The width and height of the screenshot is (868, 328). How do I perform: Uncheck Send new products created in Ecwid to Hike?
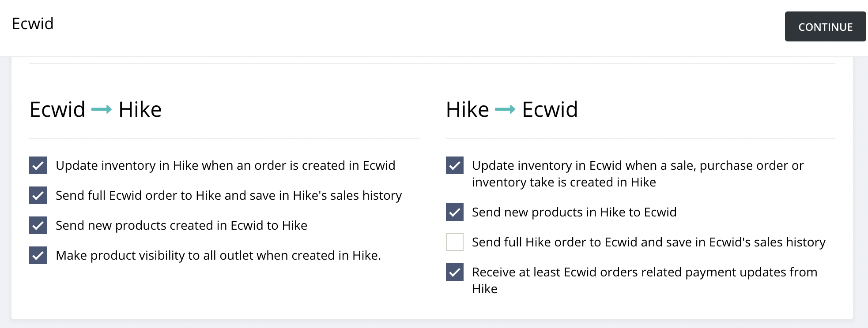tap(38, 225)
